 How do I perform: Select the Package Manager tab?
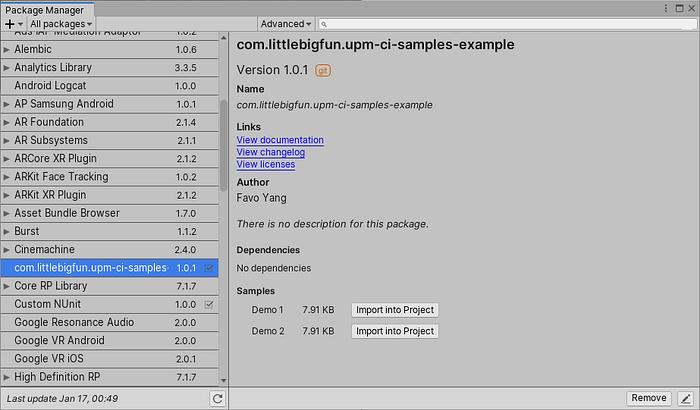click(x=45, y=10)
